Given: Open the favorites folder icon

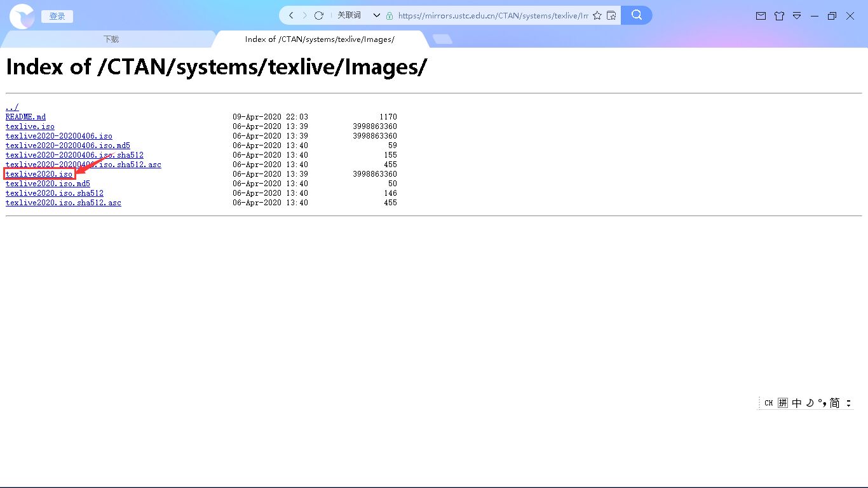Looking at the screenshot, I should coord(611,15).
